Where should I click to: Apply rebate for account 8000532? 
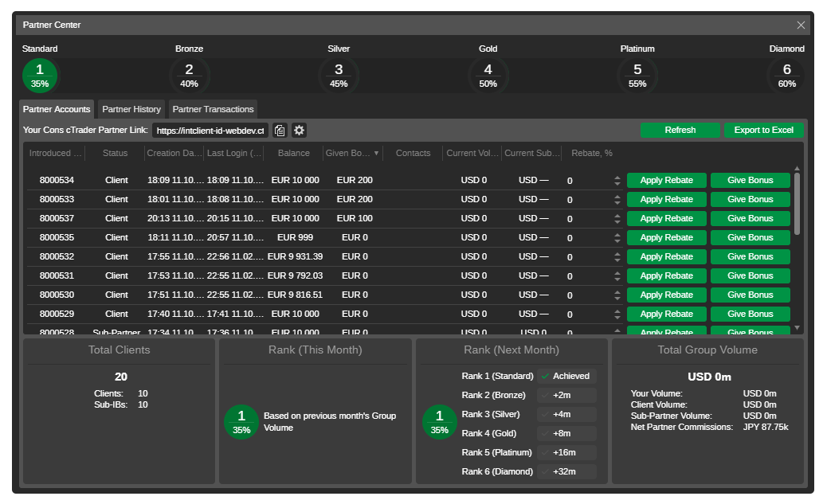(667, 257)
